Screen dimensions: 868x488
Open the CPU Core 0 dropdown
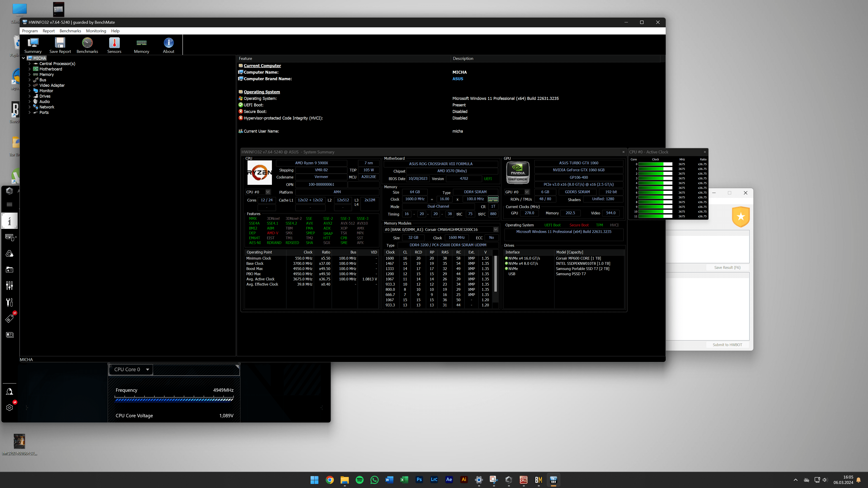pyautogui.click(x=131, y=369)
